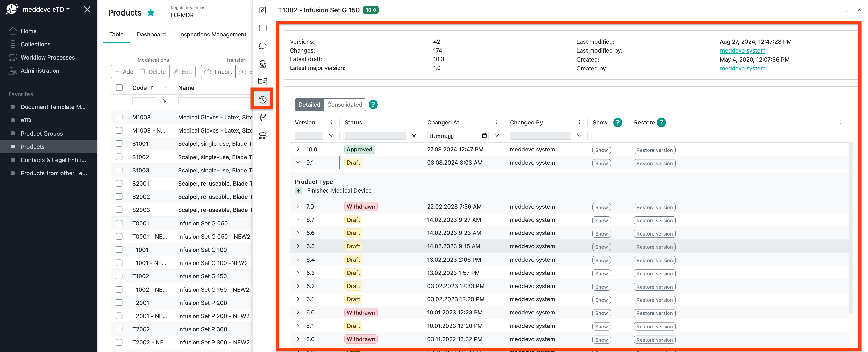Check the S1001 row checkbox
The height and width of the screenshot is (352, 868).
coord(119,143)
